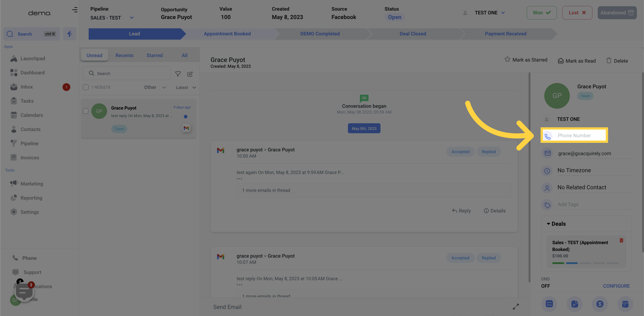Screen dimensions: 644x316
Task: Switch to the Starred tab
Action: tap(154, 55)
